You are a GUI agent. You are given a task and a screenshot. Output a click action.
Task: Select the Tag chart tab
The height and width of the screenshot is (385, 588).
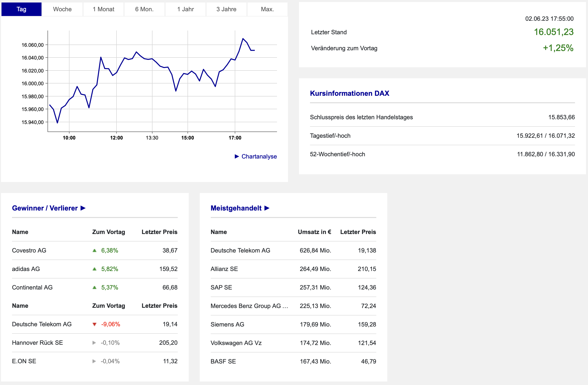[x=21, y=9]
